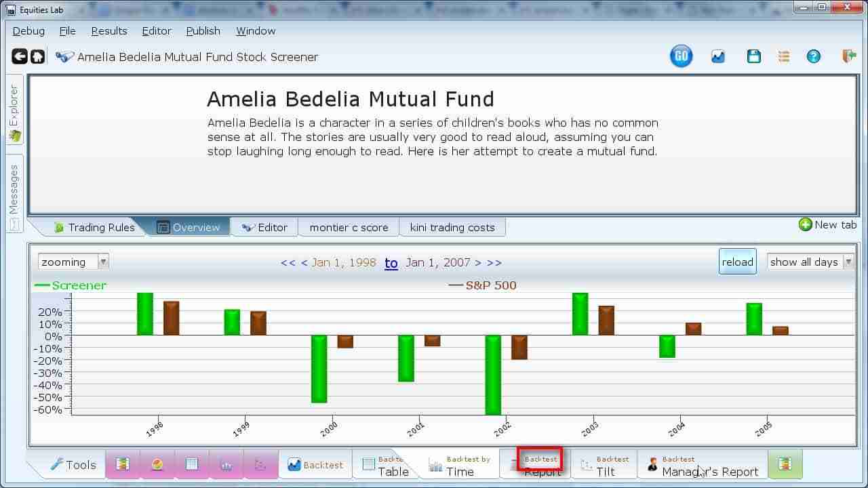Click the 'to' date range link

(x=391, y=263)
